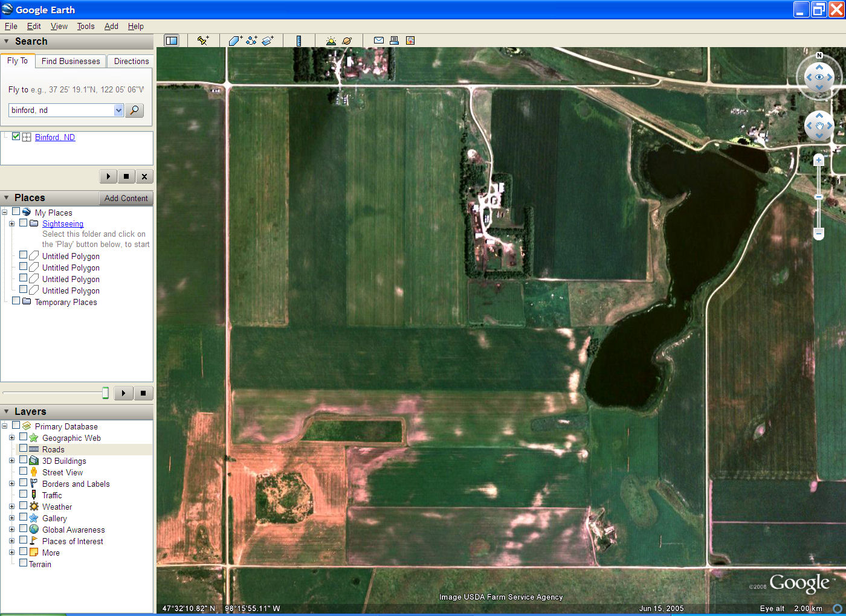Click the Add Content button
The image size is (846, 616).
click(126, 198)
